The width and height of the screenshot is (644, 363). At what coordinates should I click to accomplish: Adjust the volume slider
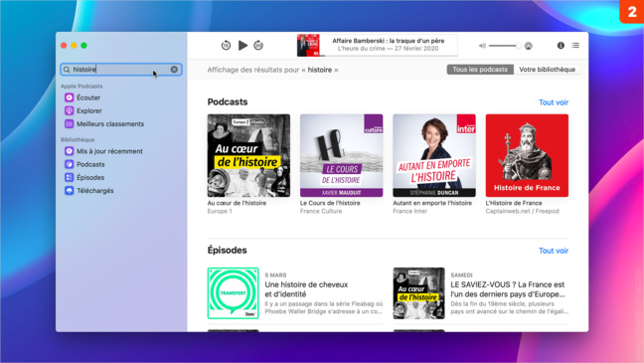(505, 46)
